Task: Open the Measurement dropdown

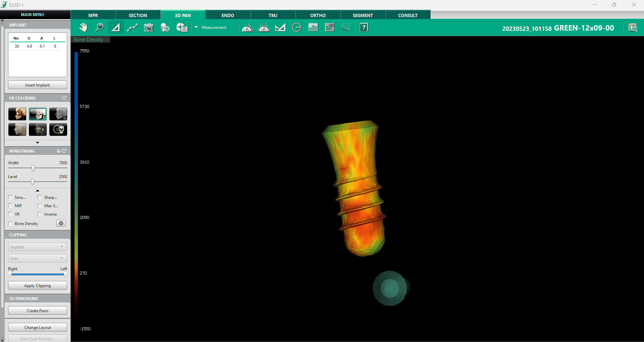Action: pyautogui.click(x=196, y=27)
